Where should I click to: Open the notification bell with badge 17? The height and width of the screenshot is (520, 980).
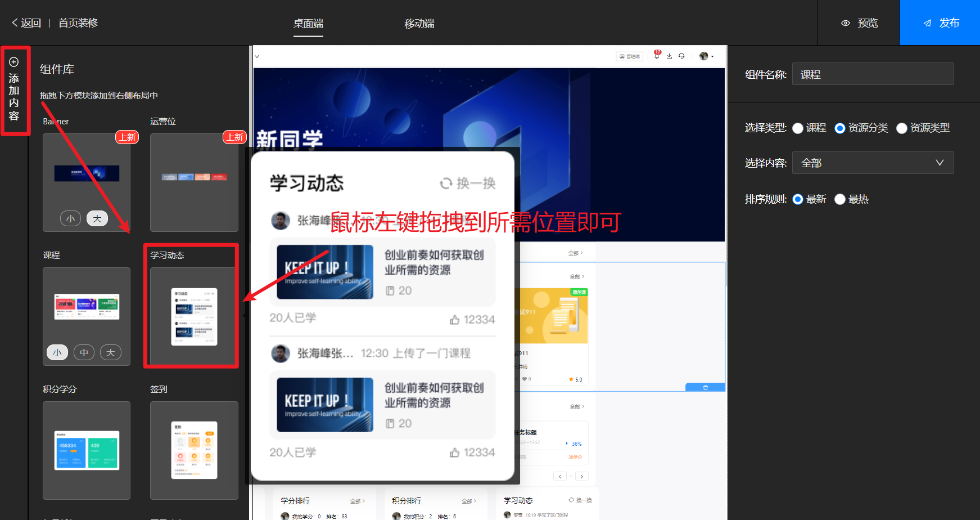point(657,55)
